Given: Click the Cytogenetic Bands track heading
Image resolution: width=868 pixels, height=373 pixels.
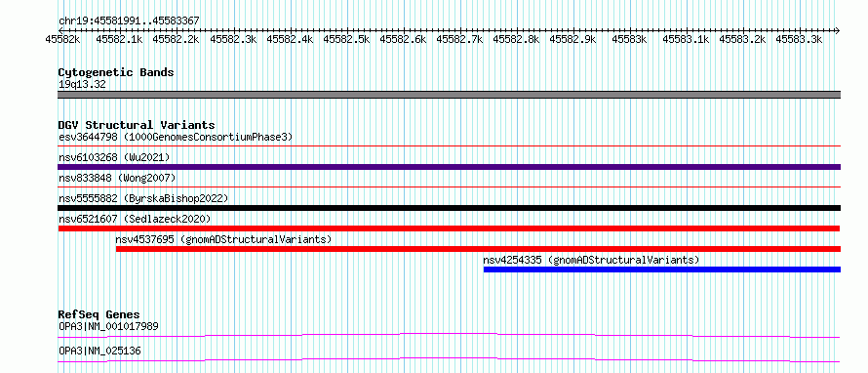Looking at the screenshot, I should (x=116, y=72).
